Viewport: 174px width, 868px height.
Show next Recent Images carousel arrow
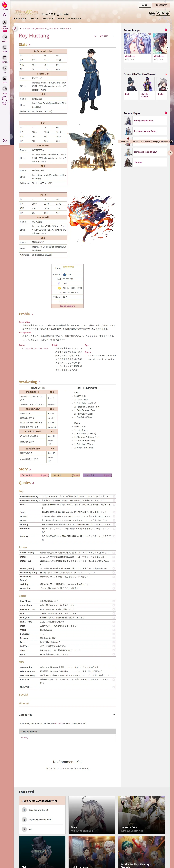tap(167, 48)
